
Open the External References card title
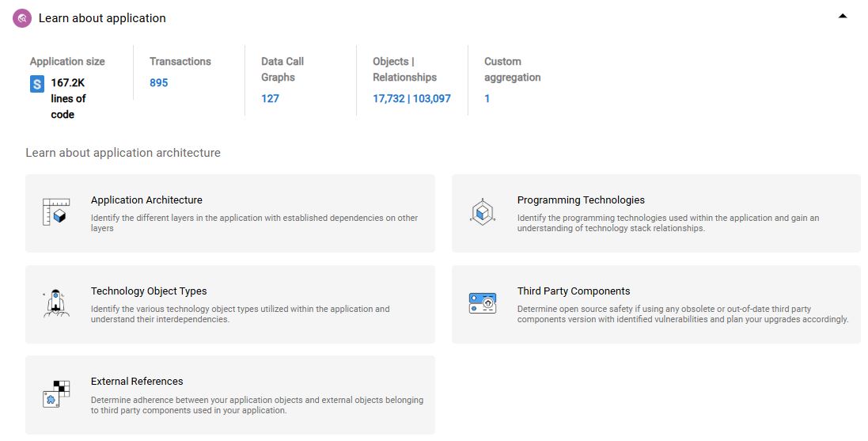pos(137,382)
